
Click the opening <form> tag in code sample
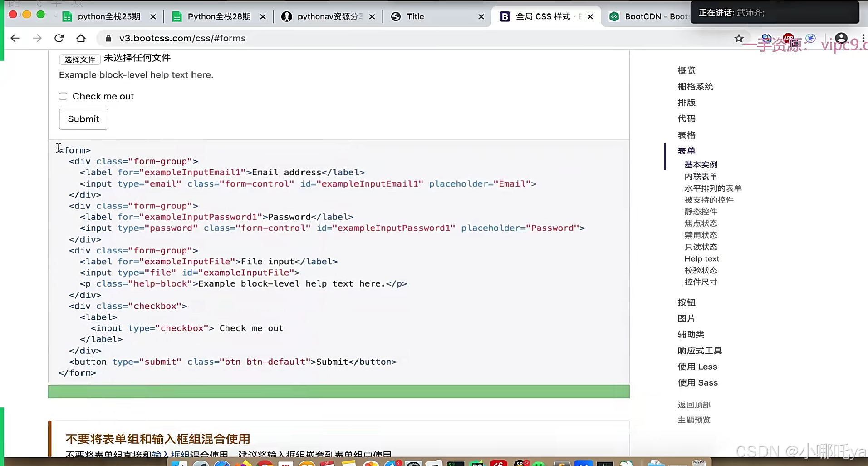75,150
